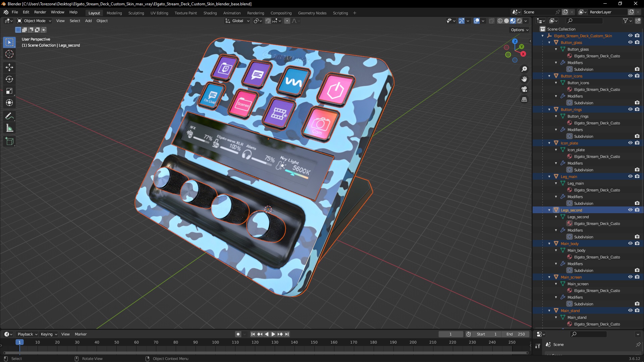Open the Add menu in viewport header

click(x=88, y=21)
